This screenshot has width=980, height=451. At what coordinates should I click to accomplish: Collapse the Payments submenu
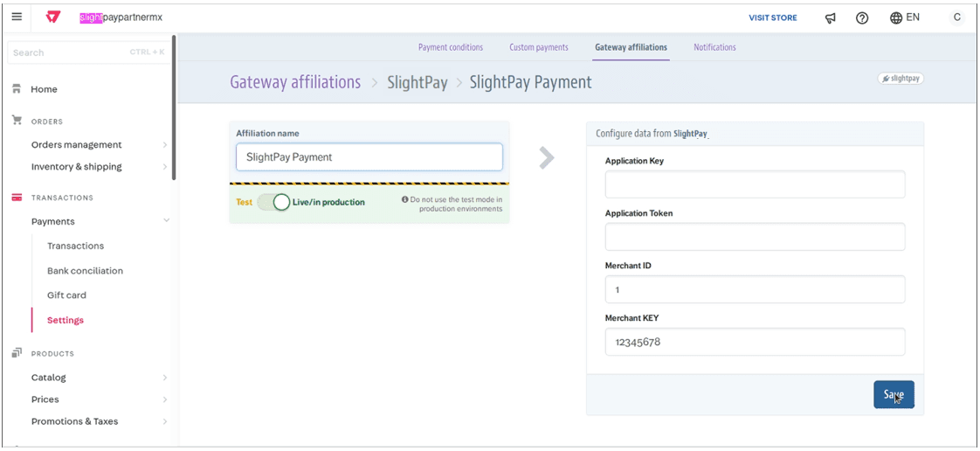pos(166,221)
